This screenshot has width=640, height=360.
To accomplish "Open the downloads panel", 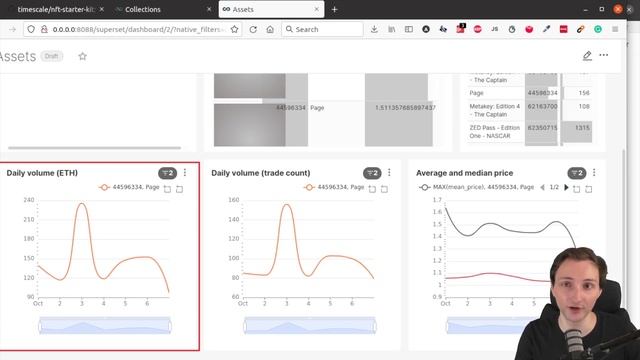I will coord(374,29).
